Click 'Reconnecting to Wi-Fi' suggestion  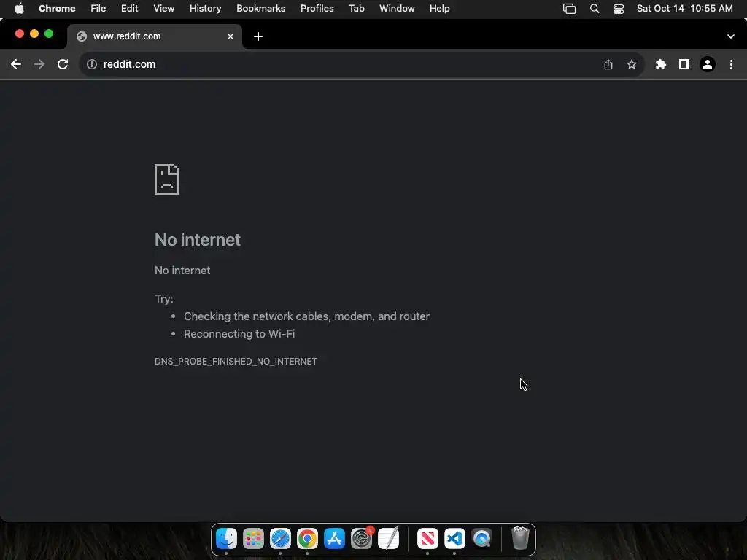239,334
